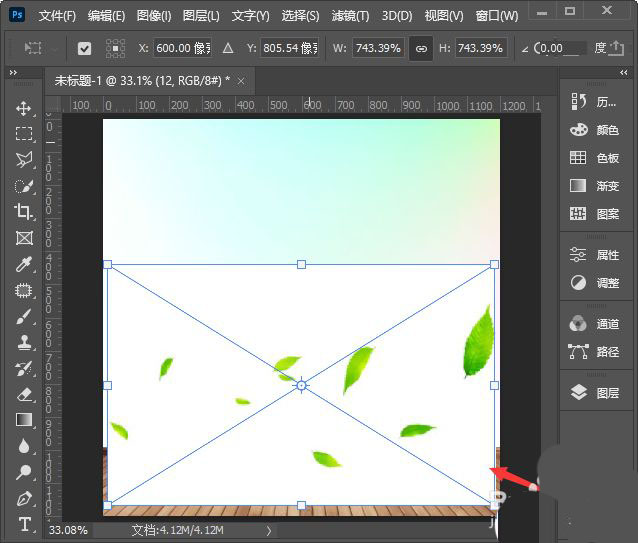Open the 文字(Y) menu

pyautogui.click(x=251, y=16)
